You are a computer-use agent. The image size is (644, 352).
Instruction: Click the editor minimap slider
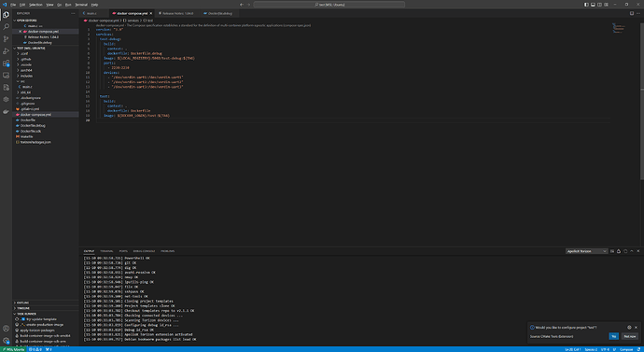tap(624, 28)
